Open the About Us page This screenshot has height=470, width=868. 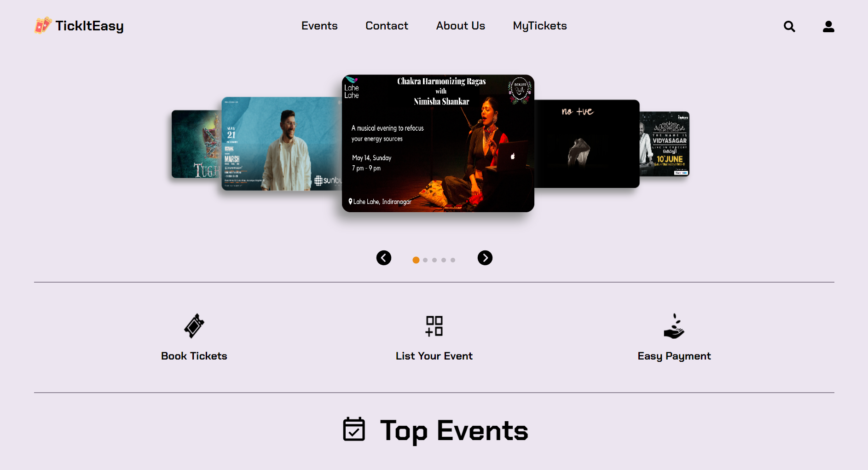click(460, 26)
